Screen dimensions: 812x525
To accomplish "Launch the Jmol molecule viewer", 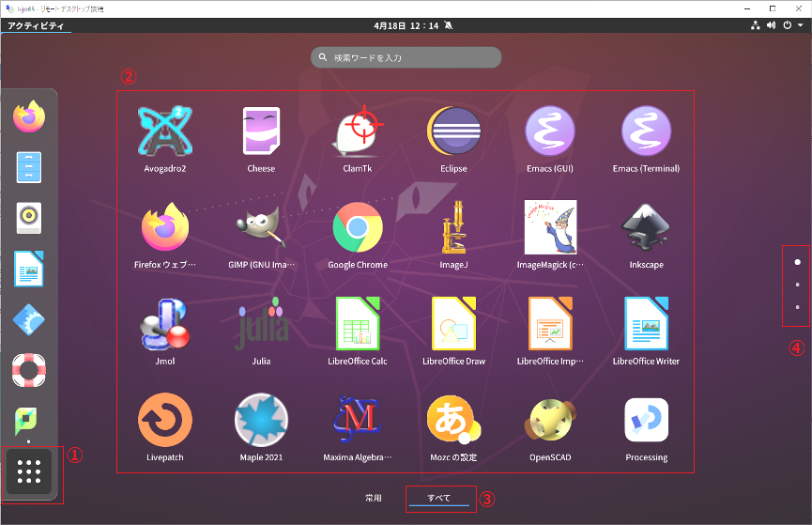I will click(x=165, y=323).
